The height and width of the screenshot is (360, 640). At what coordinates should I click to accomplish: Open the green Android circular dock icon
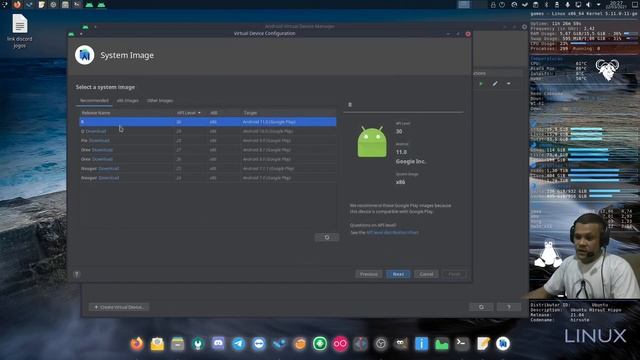(320, 344)
